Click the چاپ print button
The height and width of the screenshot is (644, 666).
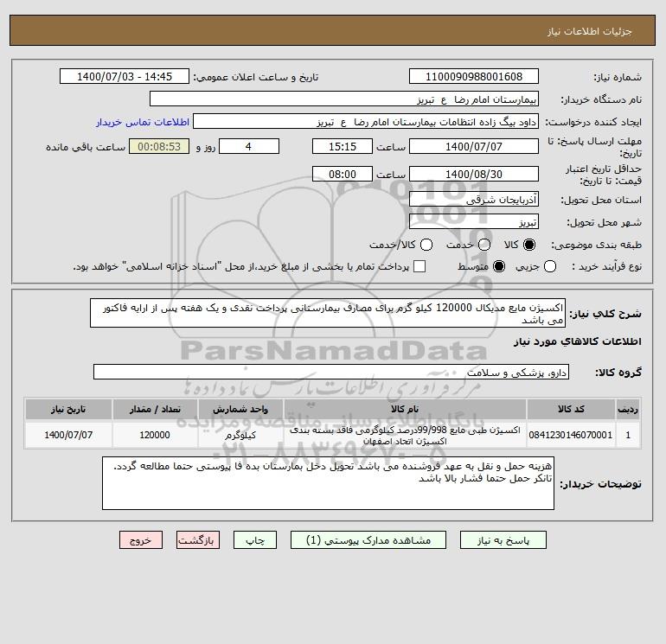tap(255, 540)
